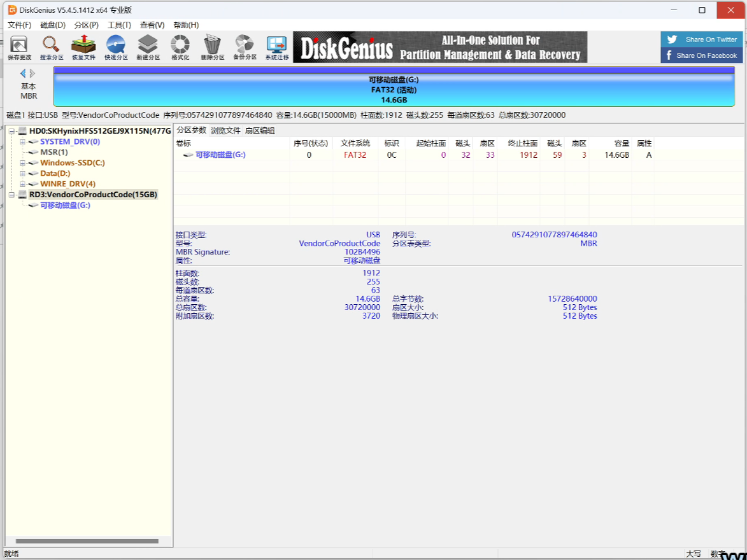747x560 pixels.
Task: Open the 帮助(H) menu
Action: tap(186, 25)
